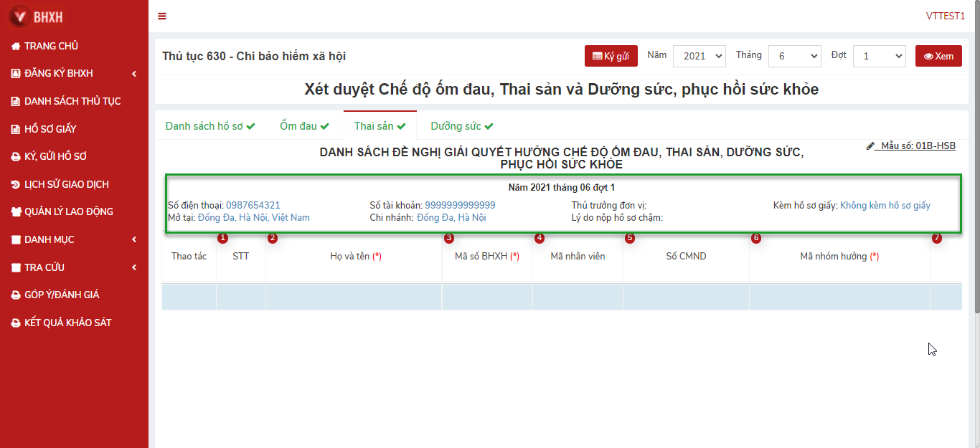Select the Thai sản tab
980x448 pixels.
380,126
